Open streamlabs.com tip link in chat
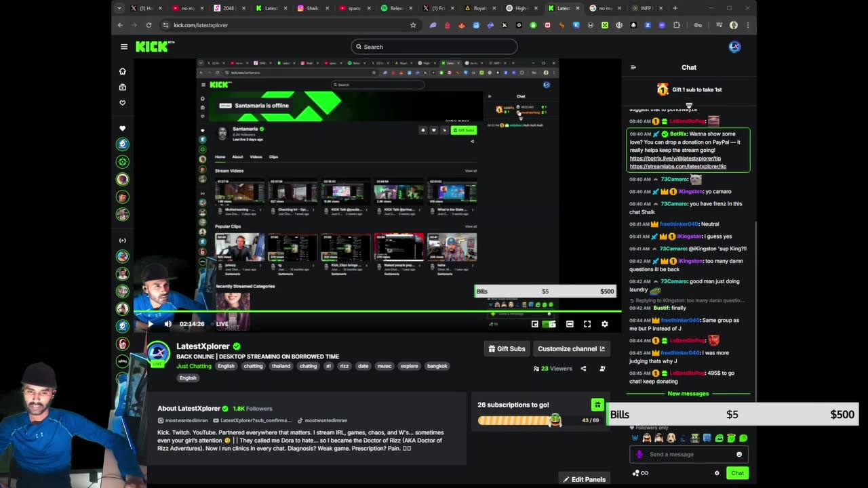This screenshot has height=488, width=868. coord(677,167)
